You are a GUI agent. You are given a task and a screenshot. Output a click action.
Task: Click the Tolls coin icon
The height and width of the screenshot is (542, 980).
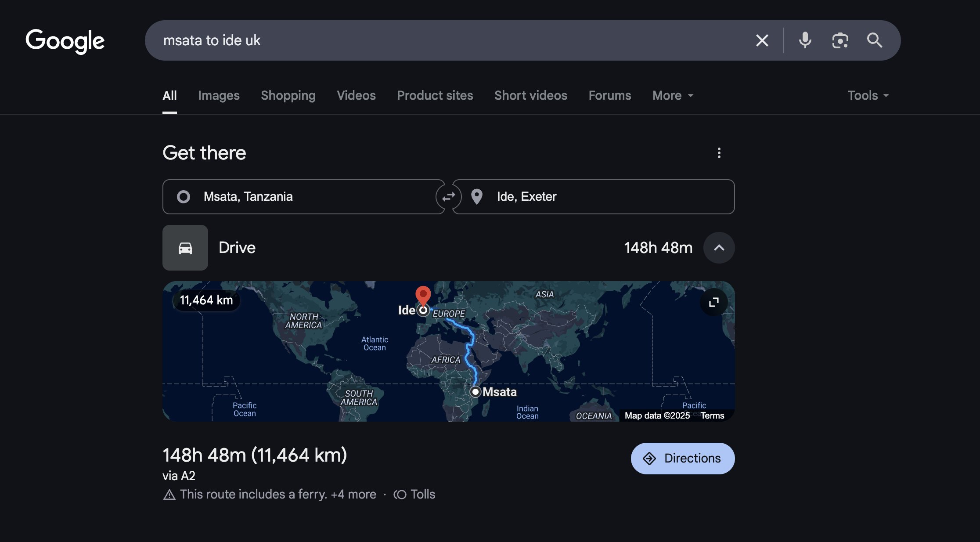[400, 495]
